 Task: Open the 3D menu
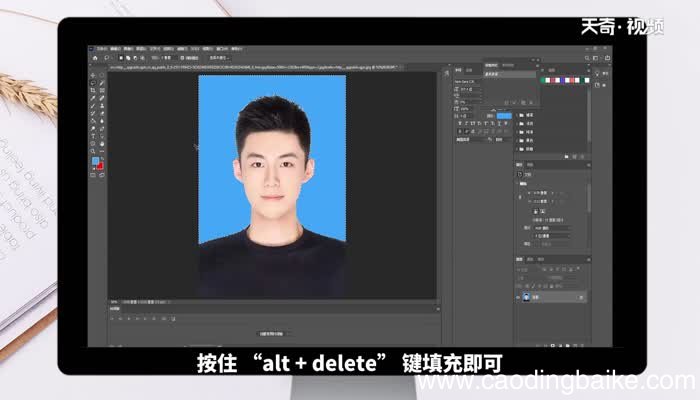click(195, 49)
